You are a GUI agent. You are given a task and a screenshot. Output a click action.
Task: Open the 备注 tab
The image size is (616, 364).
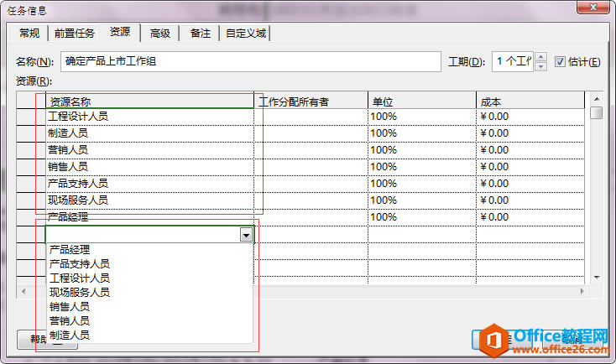point(201,34)
